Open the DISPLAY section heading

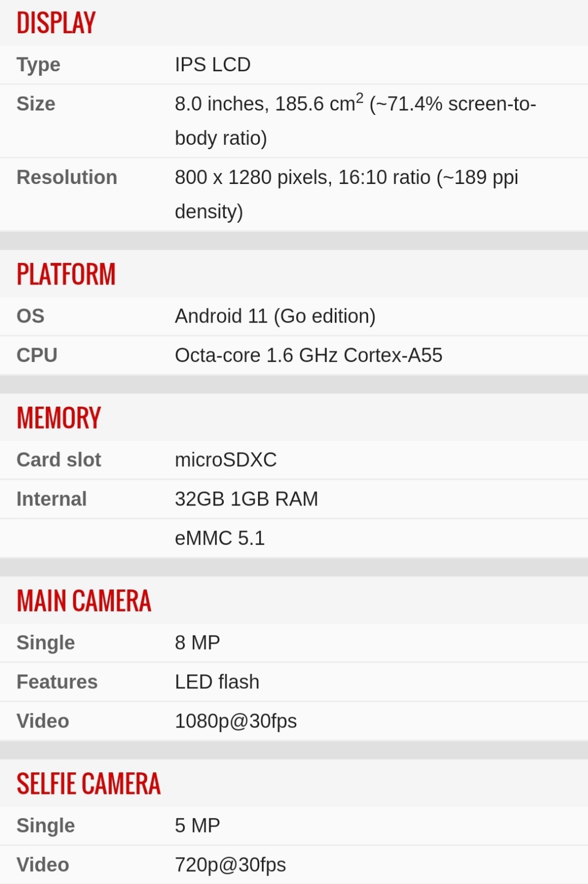coord(56,23)
